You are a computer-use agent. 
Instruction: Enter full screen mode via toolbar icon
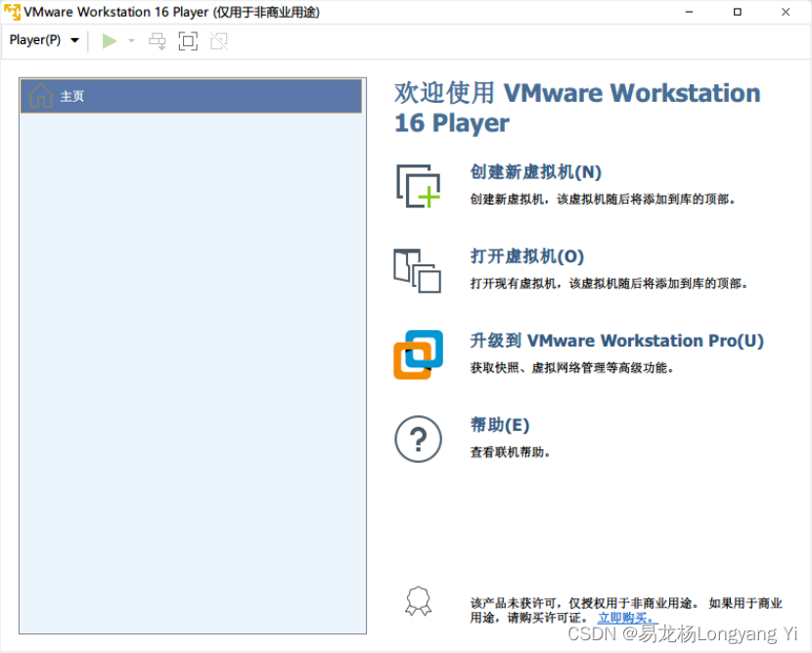[x=188, y=41]
